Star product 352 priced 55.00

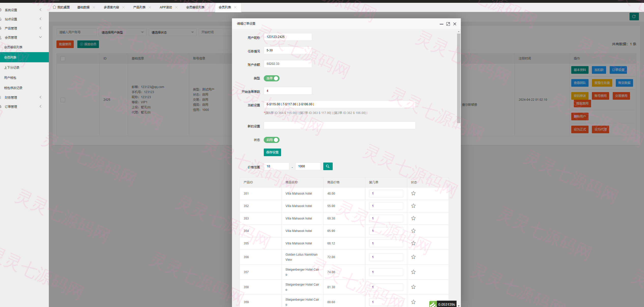[414, 206]
